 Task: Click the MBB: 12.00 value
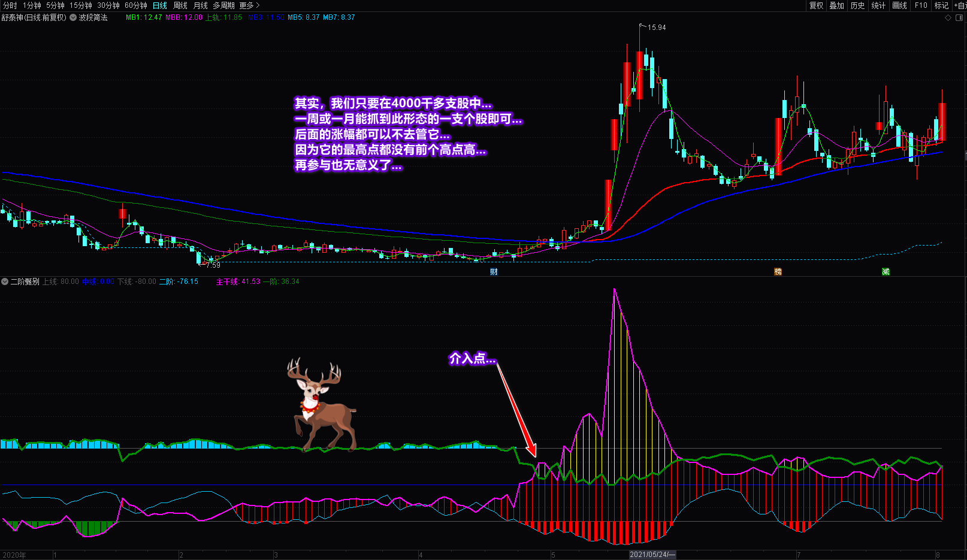coord(184,17)
